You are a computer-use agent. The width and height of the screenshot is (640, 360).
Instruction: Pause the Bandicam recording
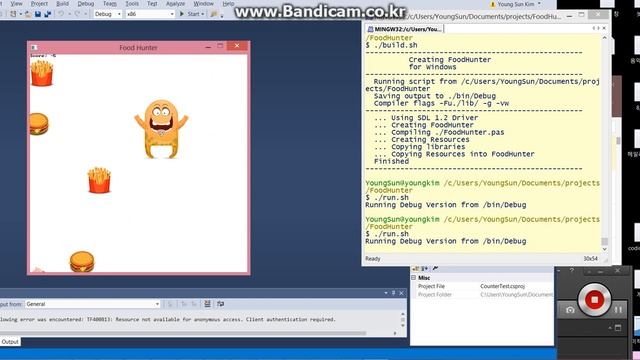(x=618, y=310)
